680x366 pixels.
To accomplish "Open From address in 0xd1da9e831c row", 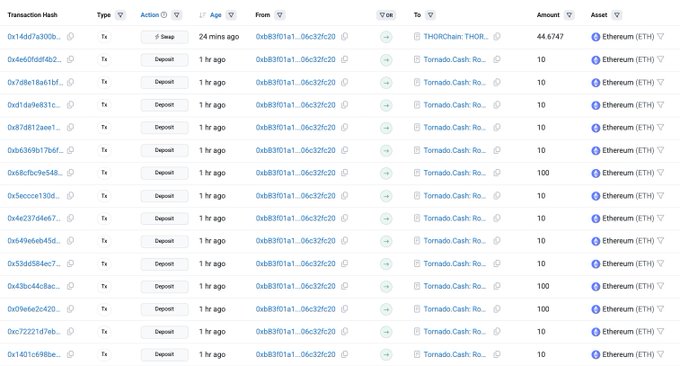I will (x=295, y=105).
